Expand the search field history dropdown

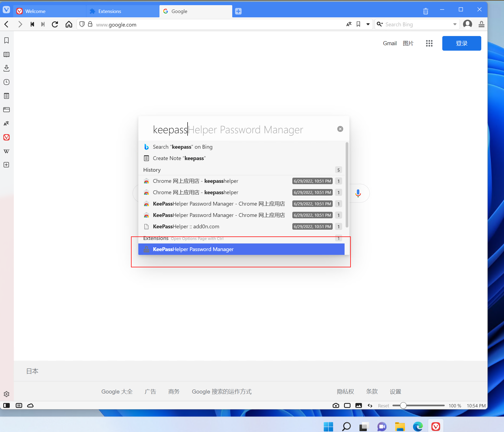click(455, 24)
